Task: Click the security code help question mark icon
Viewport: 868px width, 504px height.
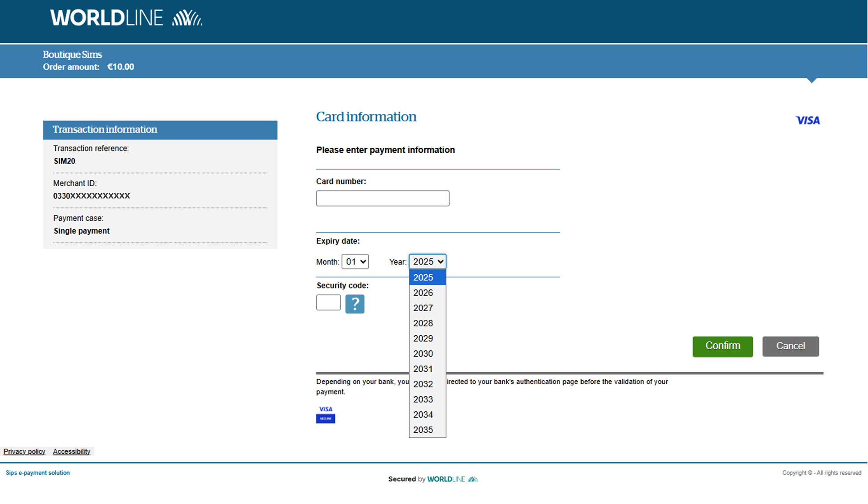Action: coord(355,304)
